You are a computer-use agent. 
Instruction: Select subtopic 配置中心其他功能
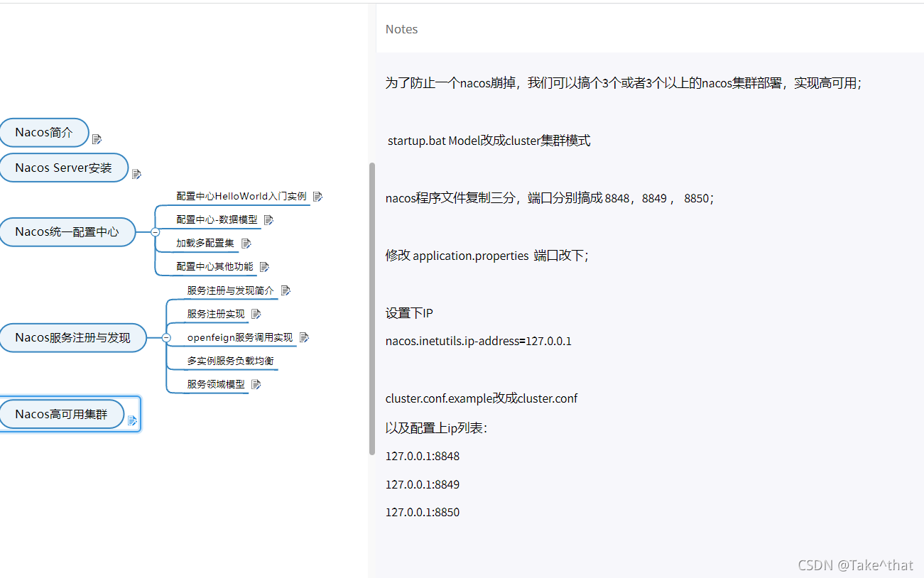click(214, 266)
